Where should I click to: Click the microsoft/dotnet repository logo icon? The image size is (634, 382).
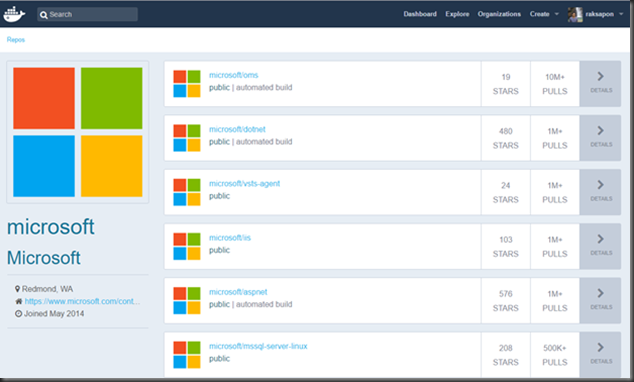tap(187, 138)
